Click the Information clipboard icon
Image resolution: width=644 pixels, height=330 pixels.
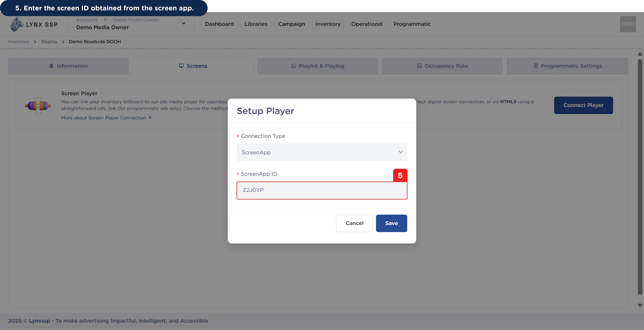tap(51, 66)
